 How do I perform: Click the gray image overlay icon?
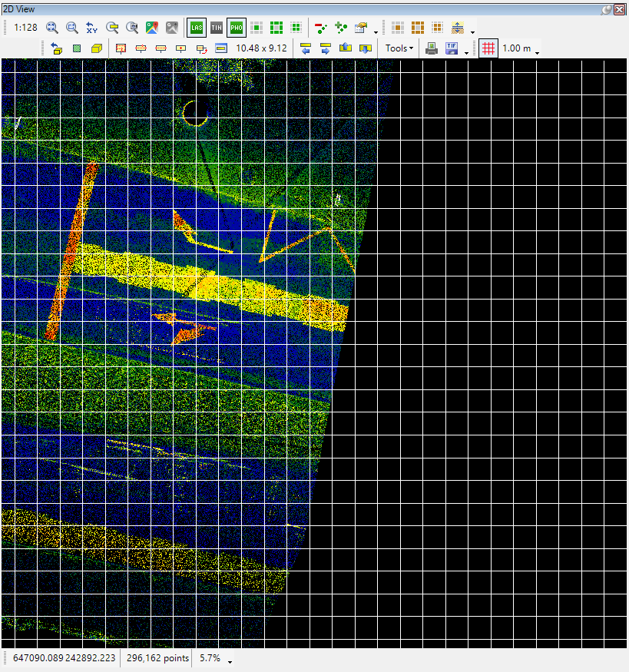point(172,28)
